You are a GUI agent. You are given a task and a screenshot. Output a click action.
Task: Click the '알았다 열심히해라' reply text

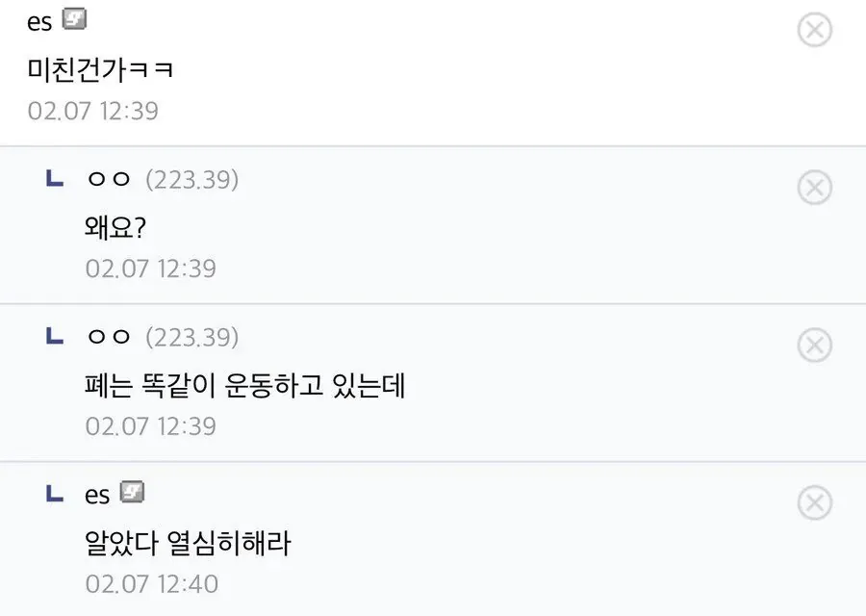point(187,543)
